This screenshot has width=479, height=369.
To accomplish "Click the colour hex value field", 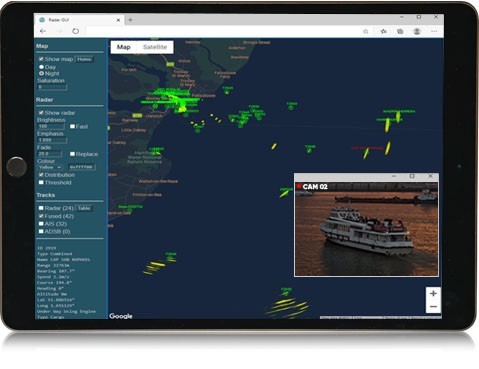I will point(82,167).
